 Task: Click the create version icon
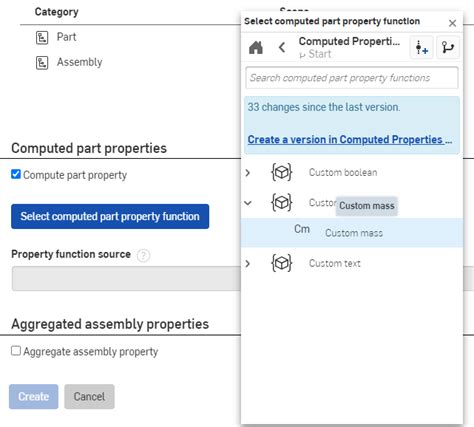421,48
